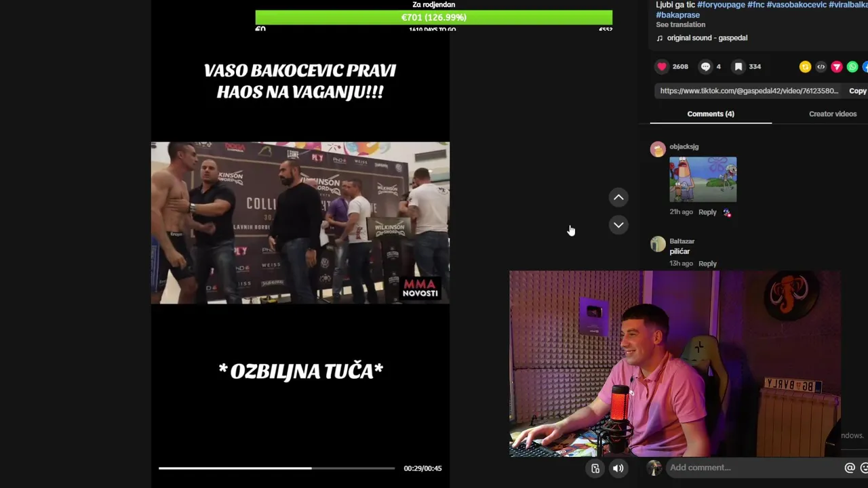Click the small icon beside objacksjg's Reply
The width and height of the screenshot is (868, 488).
pyautogui.click(x=727, y=213)
